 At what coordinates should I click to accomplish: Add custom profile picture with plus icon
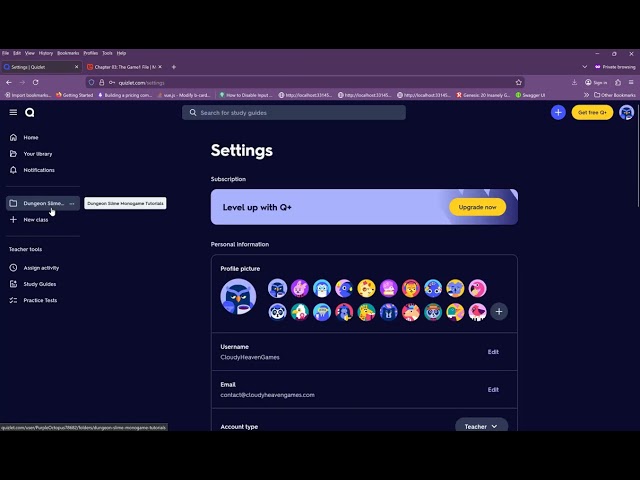499,311
